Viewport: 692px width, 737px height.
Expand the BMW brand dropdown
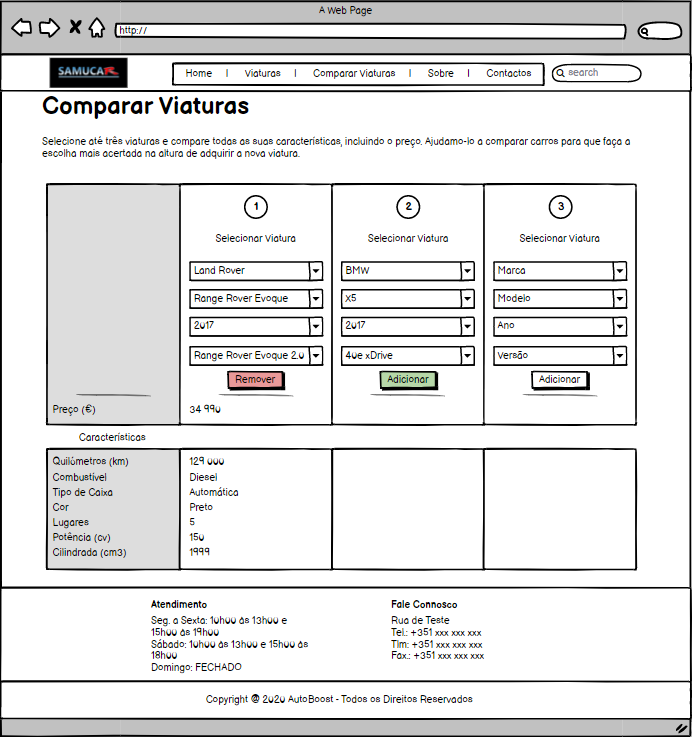408,271
